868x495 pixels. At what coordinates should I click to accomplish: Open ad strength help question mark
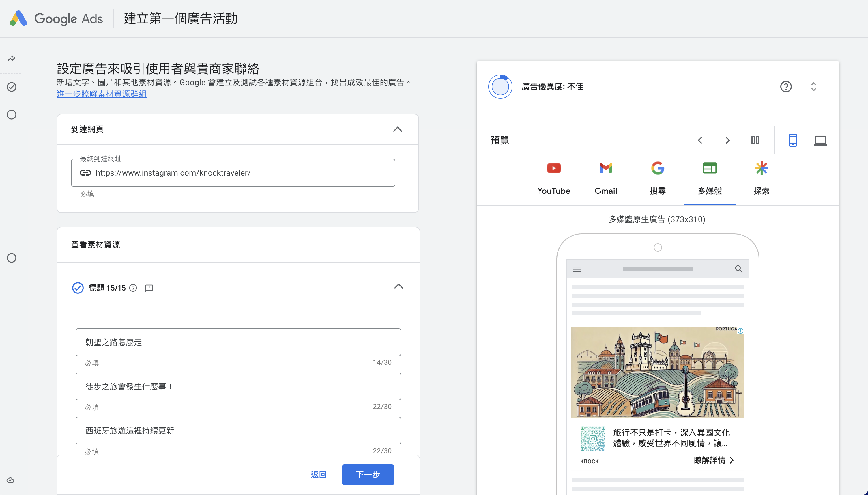tap(786, 87)
